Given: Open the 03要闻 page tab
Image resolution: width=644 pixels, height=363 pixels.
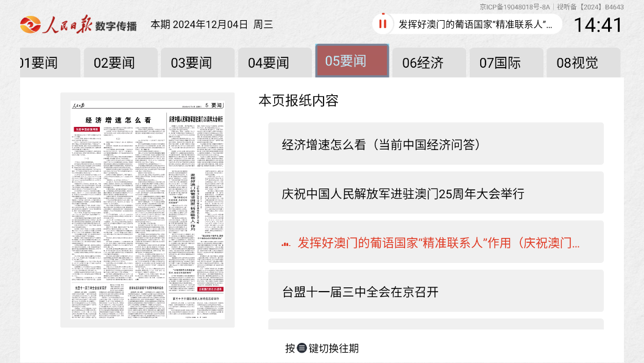Looking at the screenshot, I should click(191, 63).
